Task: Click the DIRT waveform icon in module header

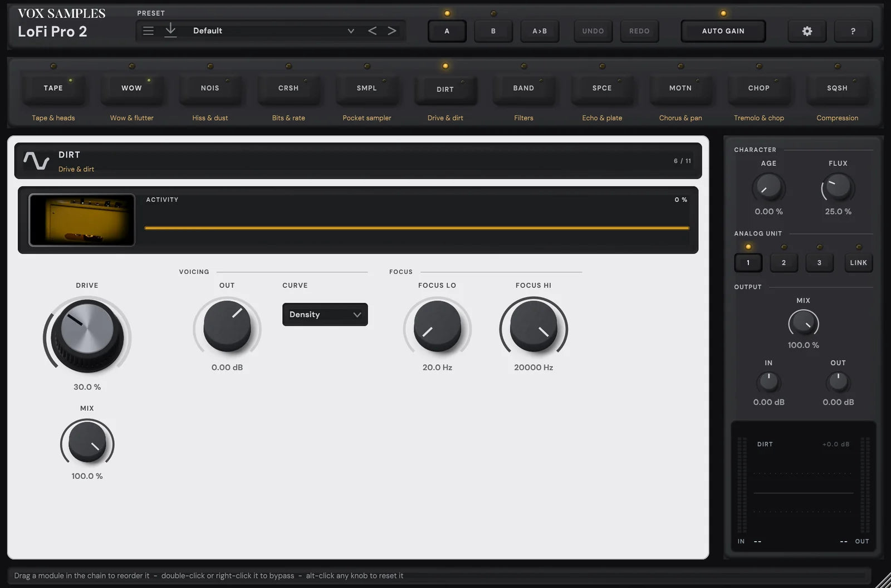Action: (x=36, y=161)
